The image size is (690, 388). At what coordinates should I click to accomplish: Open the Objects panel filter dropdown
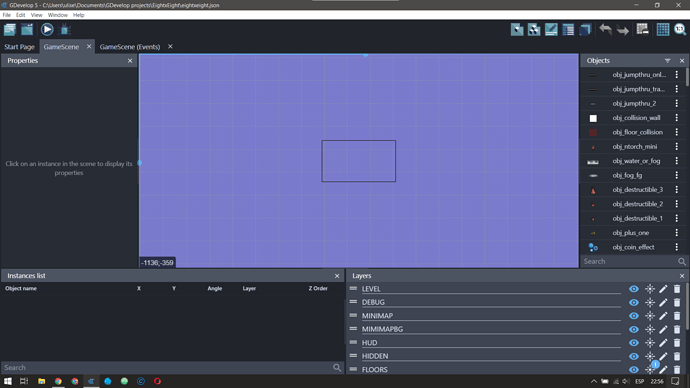(668, 61)
